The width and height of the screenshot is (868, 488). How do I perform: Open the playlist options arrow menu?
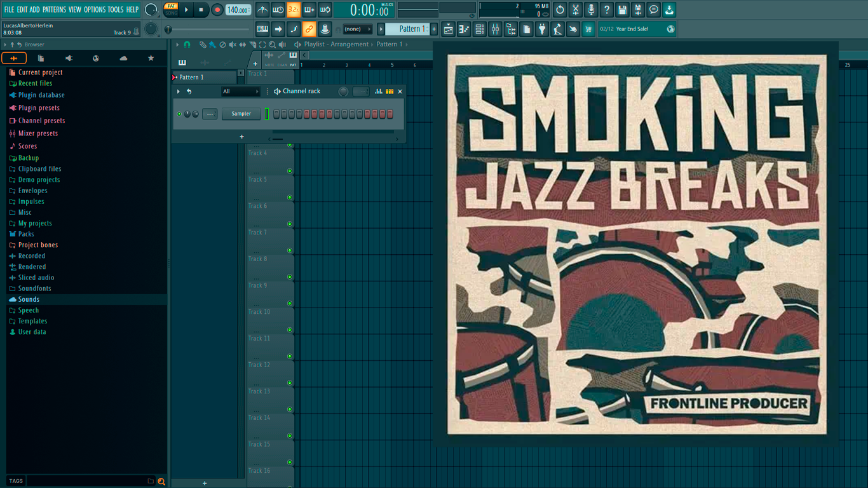point(178,44)
